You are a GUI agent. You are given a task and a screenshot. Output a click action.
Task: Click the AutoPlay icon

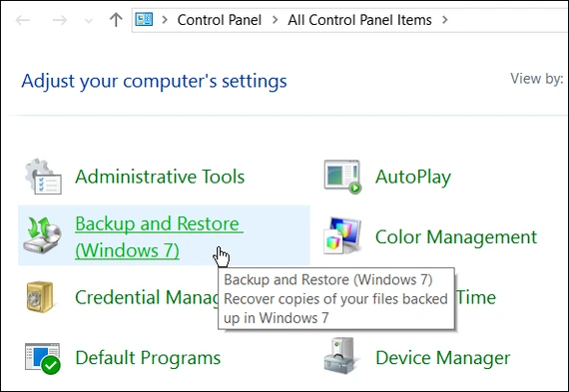click(x=343, y=177)
